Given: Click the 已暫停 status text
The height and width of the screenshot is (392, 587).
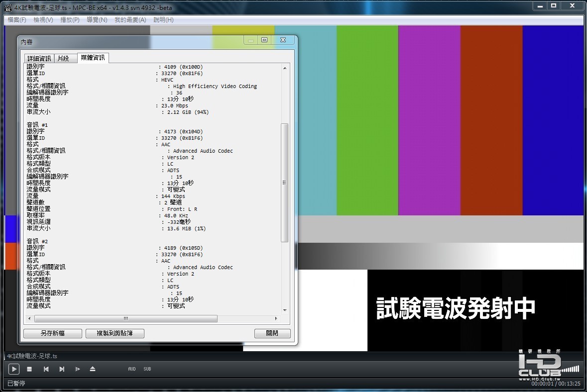Looking at the screenshot, I should point(16,384).
